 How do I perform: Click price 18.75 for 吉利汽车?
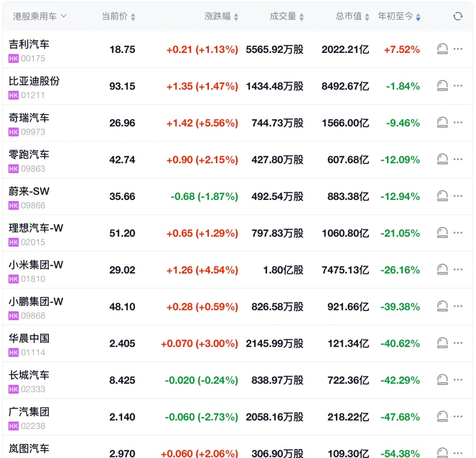[123, 49]
